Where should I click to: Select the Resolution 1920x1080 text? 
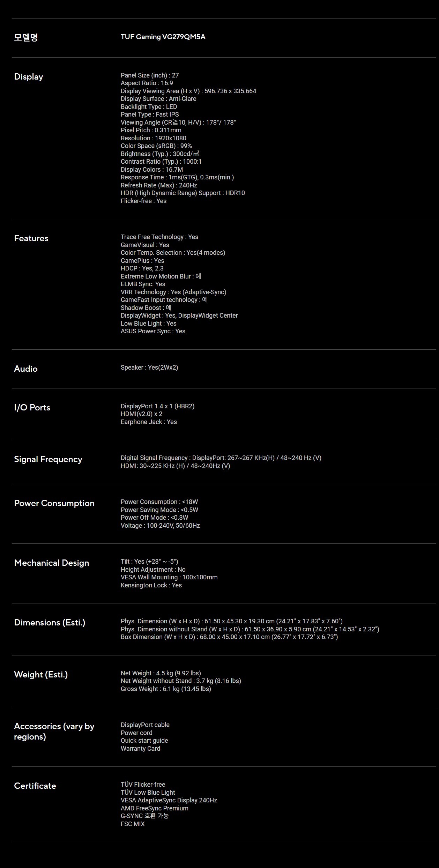pos(154,138)
